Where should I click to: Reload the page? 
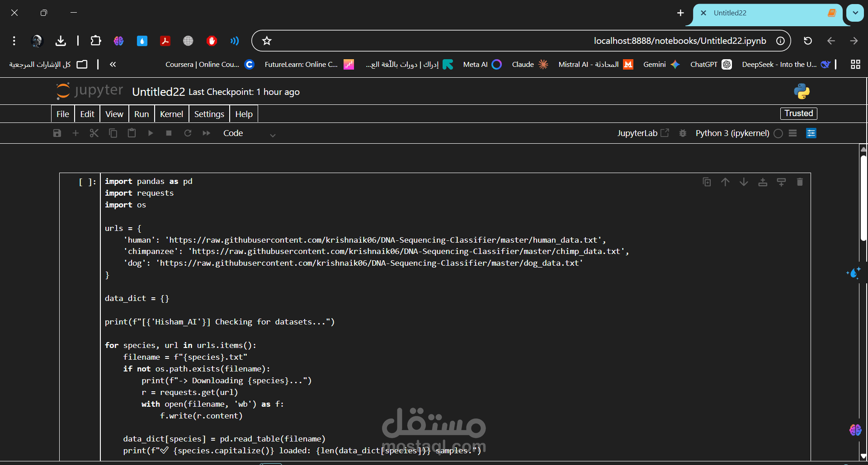pyautogui.click(x=808, y=41)
